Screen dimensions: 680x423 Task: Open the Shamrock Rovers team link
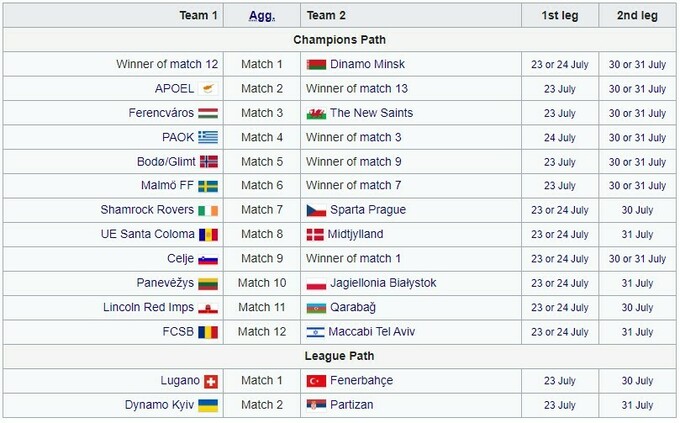(146, 210)
